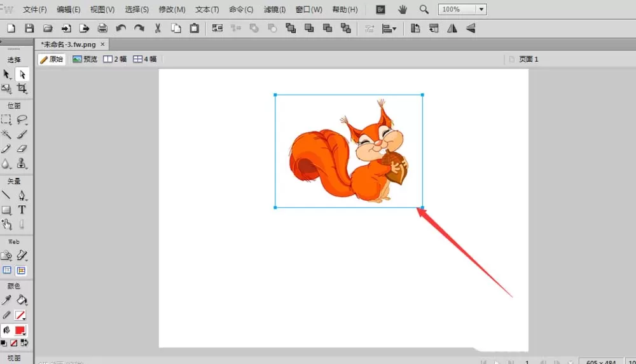This screenshot has width=636, height=364.
Task: Select the Crop tool
Action: 22,88
